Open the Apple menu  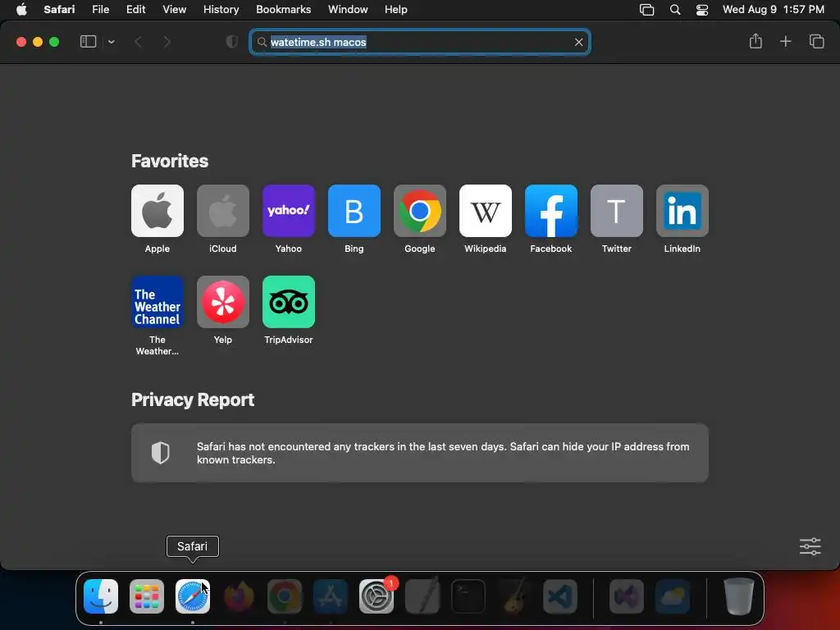pos(21,10)
